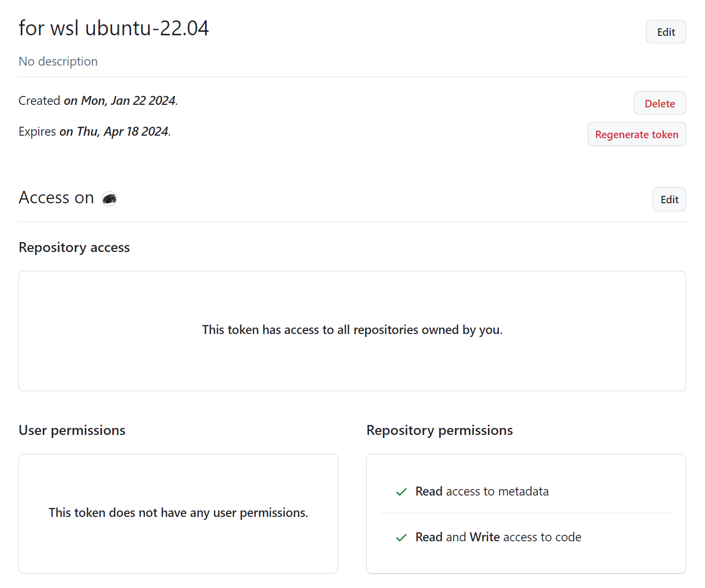Click the obscured organization avatar icon
The width and height of the screenshot is (705, 588).
point(109,198)
